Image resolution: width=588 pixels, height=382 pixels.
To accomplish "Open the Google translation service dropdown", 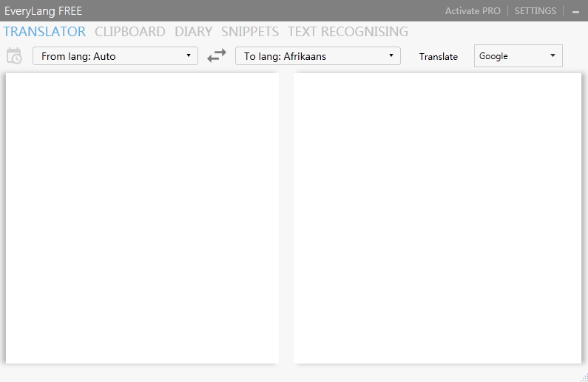I will [x=518, y=56].
